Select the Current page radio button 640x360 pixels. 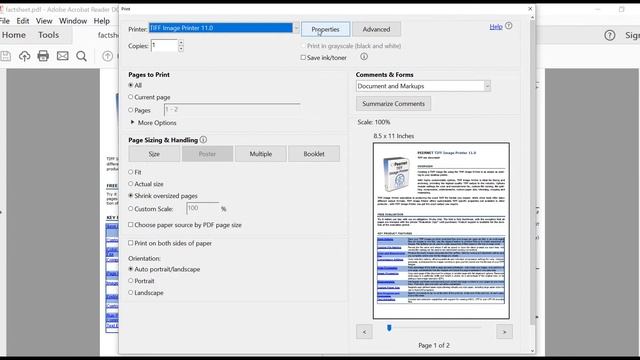tap(131, 97)
